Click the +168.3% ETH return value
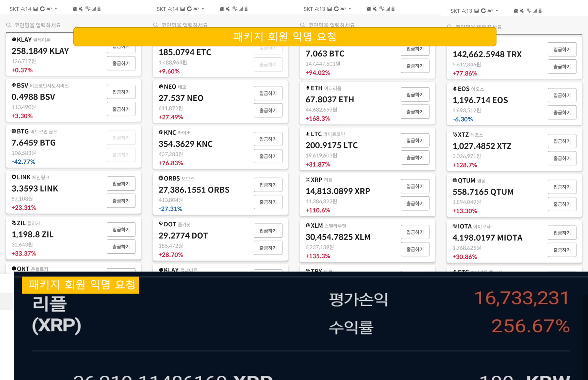This screenshot has width=588, height=380. pos(318,118)
